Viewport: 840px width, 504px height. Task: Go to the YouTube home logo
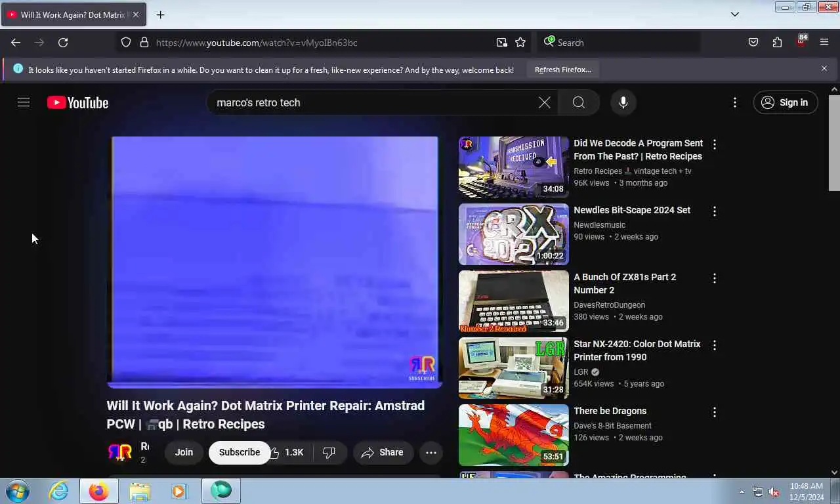point(77,102)
